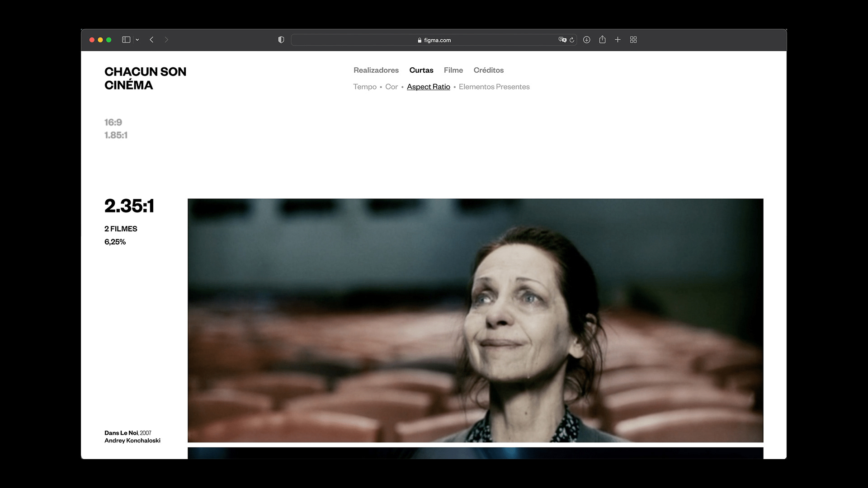The height and width of the screenshot is (488, 868).
Task: Click the 6,25% percentage text
Action: point(115,242)
